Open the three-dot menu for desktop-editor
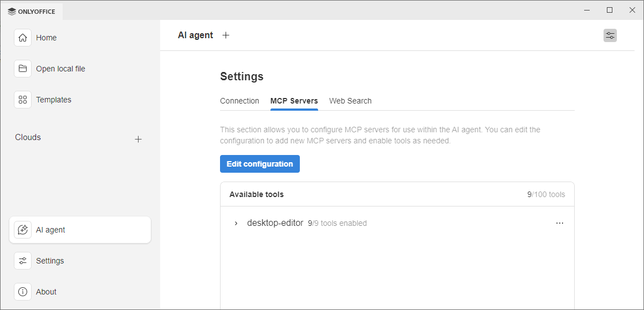The height and width of the screenshot is (310, 644). pos(559,223)
